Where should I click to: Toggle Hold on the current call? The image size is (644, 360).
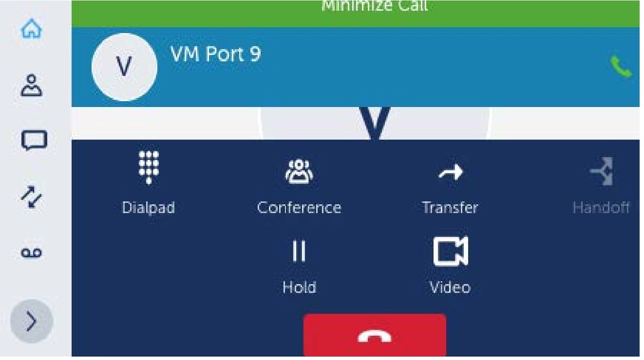point(299,253)
